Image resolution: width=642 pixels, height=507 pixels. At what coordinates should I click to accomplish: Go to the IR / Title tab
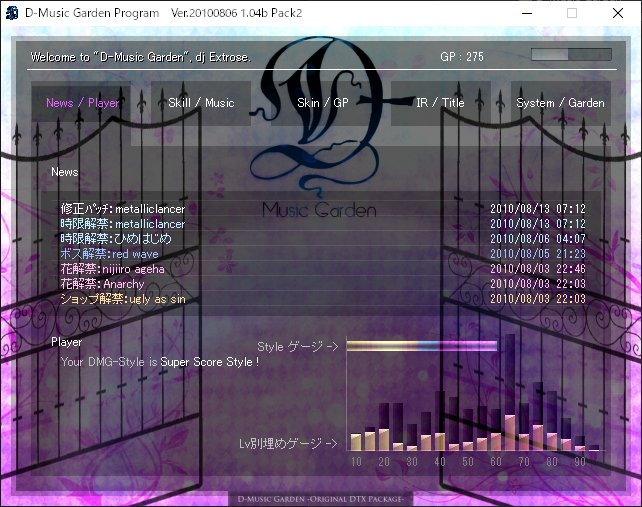(439, 103)
